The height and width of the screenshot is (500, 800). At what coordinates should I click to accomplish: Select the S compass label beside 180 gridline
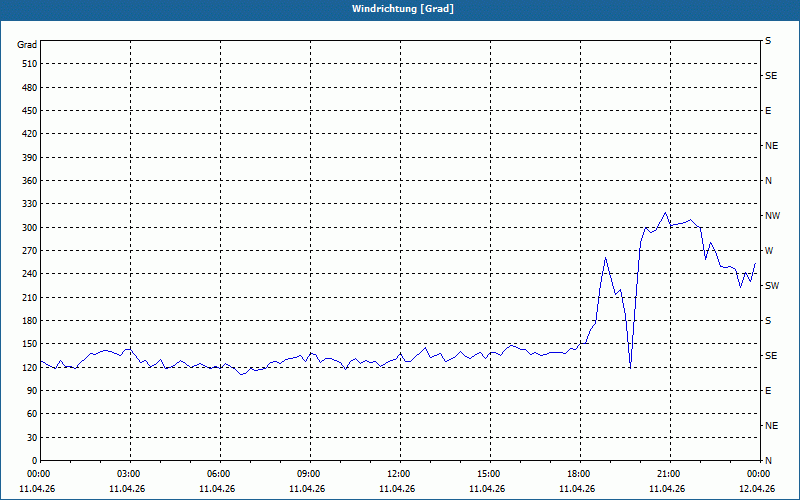pos(768,321)
